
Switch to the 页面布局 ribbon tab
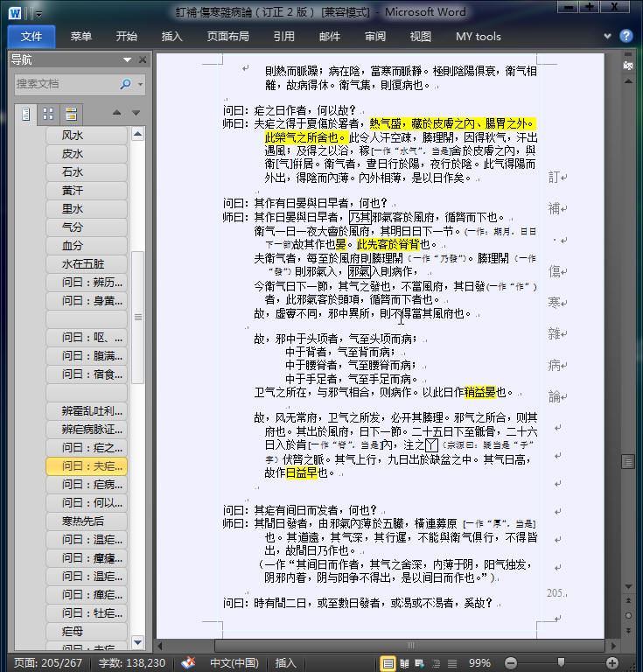tap(227, 37)
